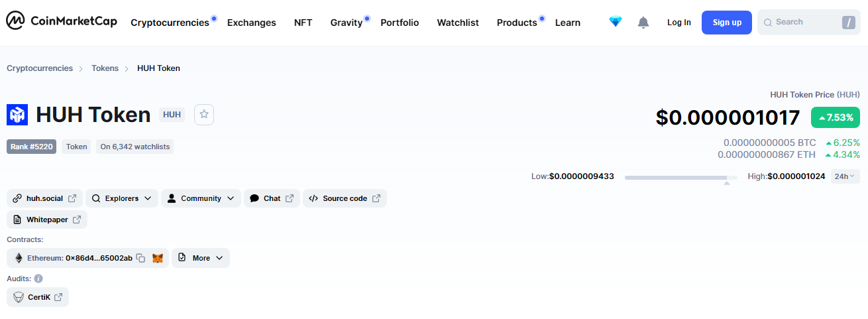Open the huh.social website link
The width and height of the screenshot is (868, 319).
[x=44, y=198]
